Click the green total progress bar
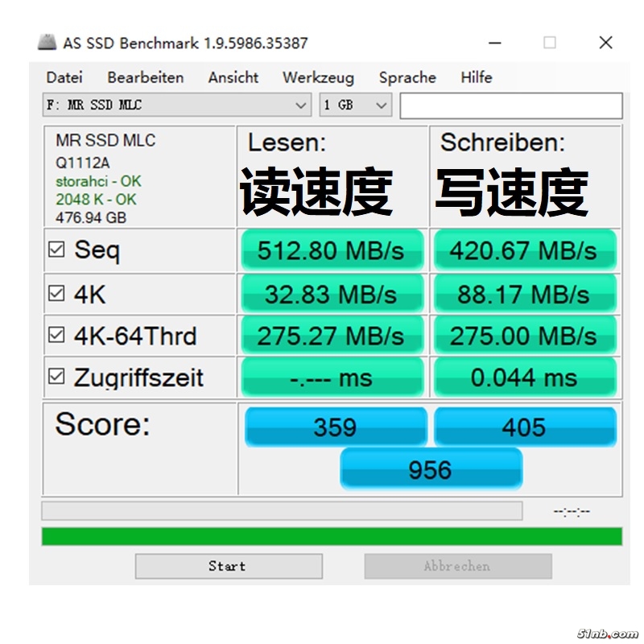 coord(332,536)
